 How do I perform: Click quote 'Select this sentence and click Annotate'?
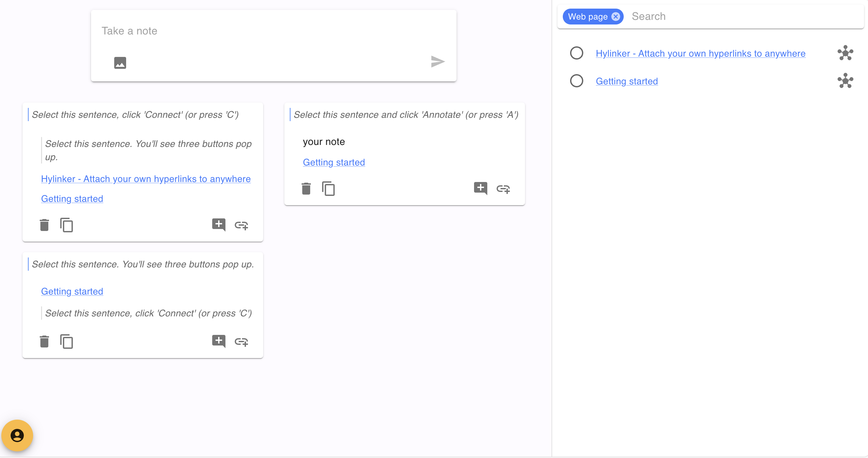406,115
